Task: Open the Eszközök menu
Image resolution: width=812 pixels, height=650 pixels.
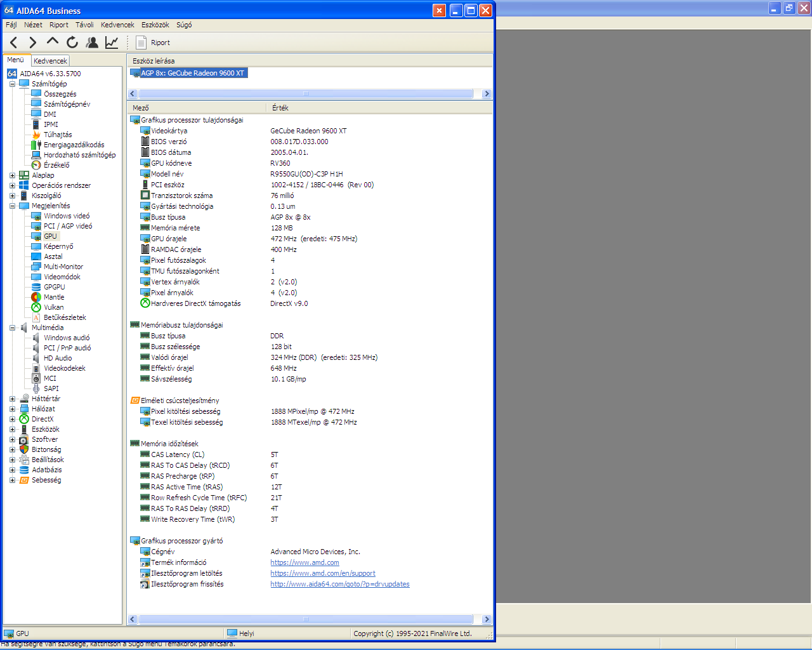Action: pos(155,25)
